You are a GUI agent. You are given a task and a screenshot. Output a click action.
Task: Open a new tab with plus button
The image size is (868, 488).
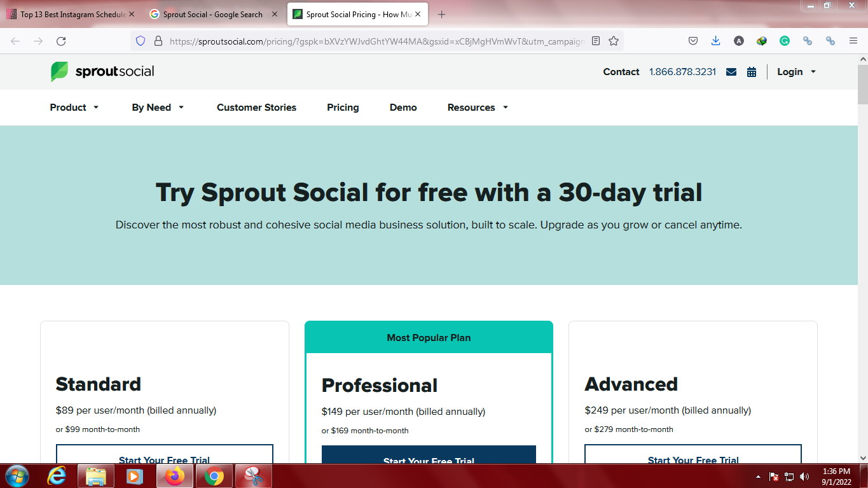pos(442,14)
